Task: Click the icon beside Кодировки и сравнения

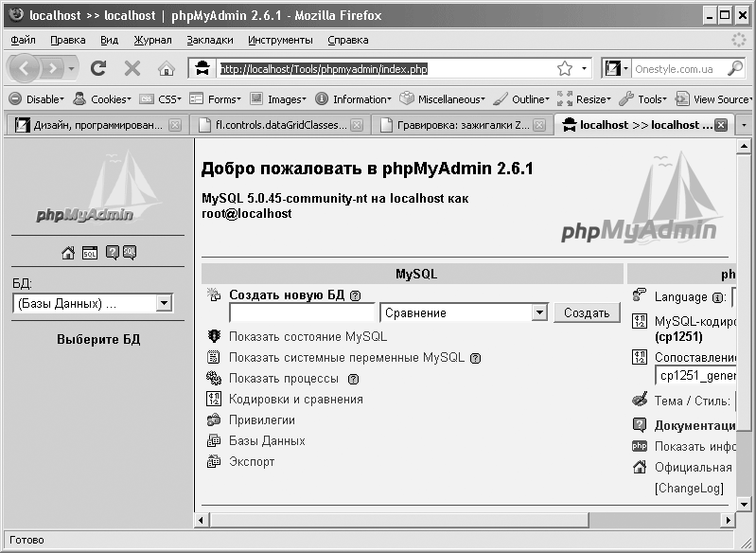Action: click(x=214, y=399)
